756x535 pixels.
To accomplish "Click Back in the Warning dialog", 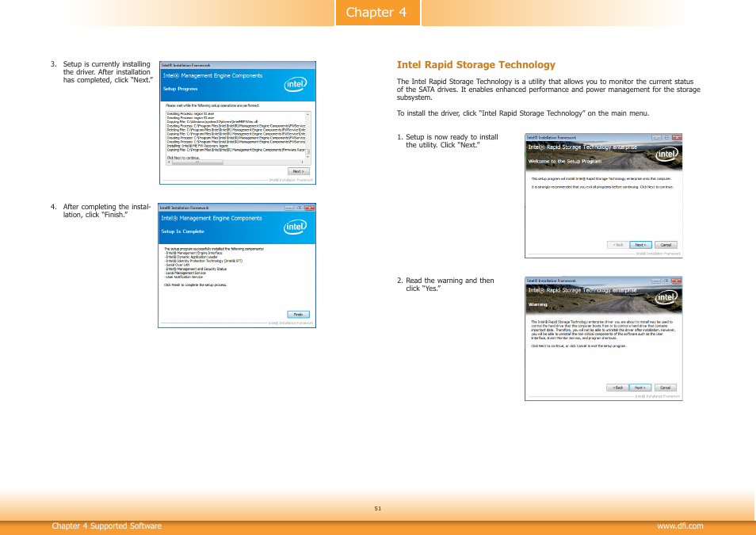I will 617,388.
